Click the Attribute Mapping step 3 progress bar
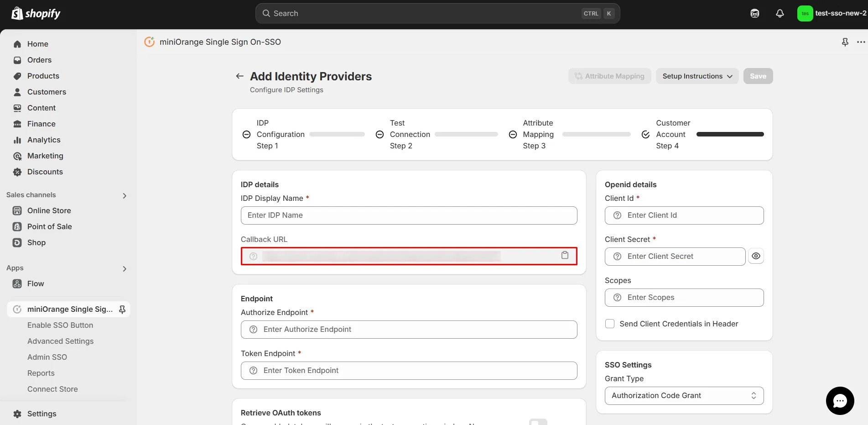This screenshot has height=425, width=868. [x=596, y=134]
